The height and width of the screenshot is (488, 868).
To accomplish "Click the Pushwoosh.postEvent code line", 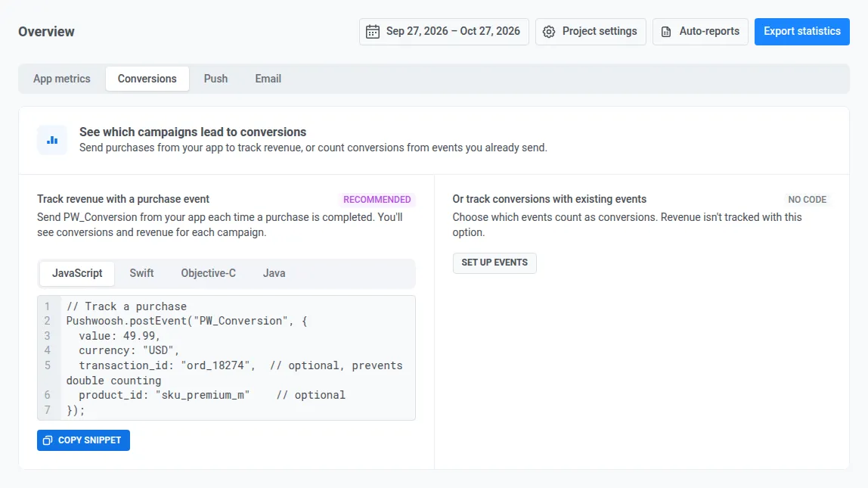I will [187, 322].
